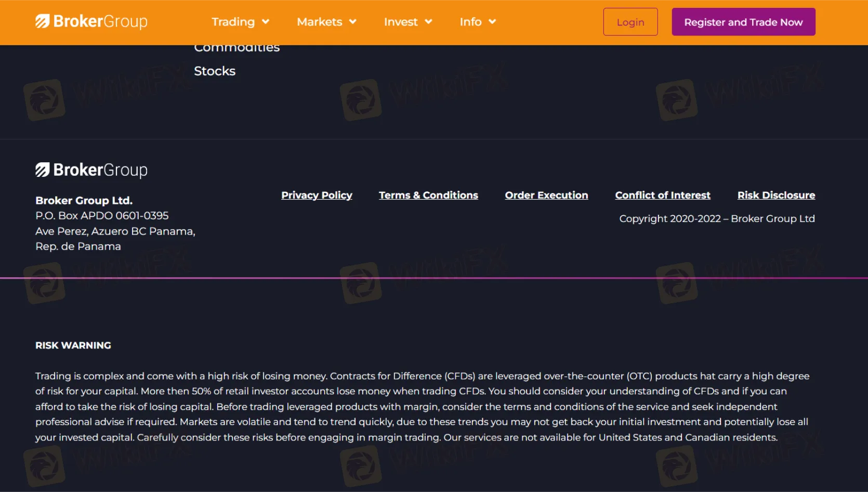Click Register and Trade Now button
The image size is (868, 492).
coord(743,22)
